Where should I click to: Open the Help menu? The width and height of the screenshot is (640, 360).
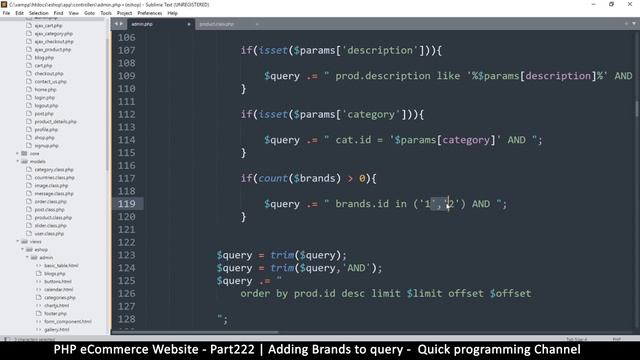point(172,13)
